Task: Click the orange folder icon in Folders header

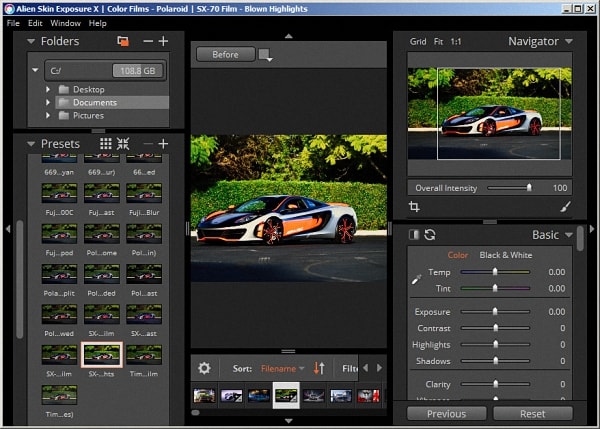Action: [123, 41]
